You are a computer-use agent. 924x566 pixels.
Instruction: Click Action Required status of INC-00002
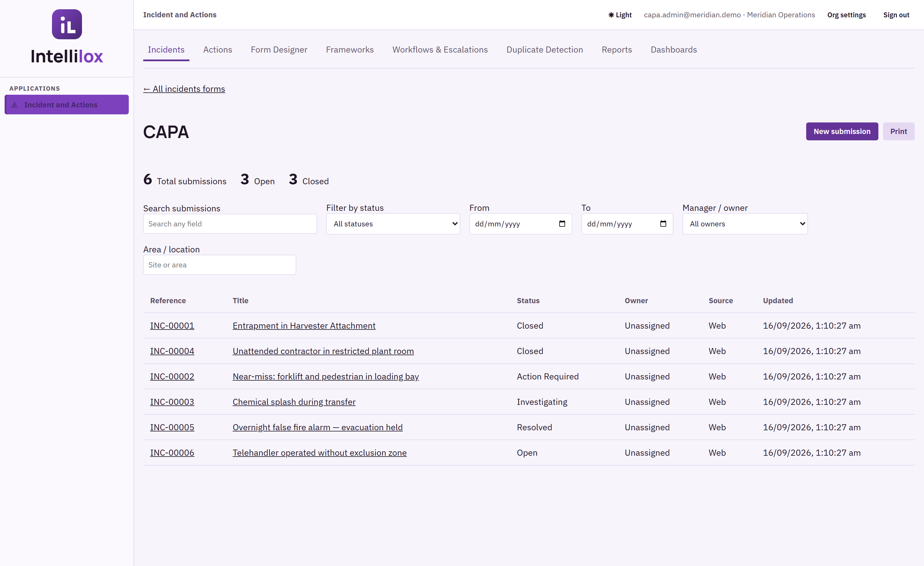pos(547,377)
